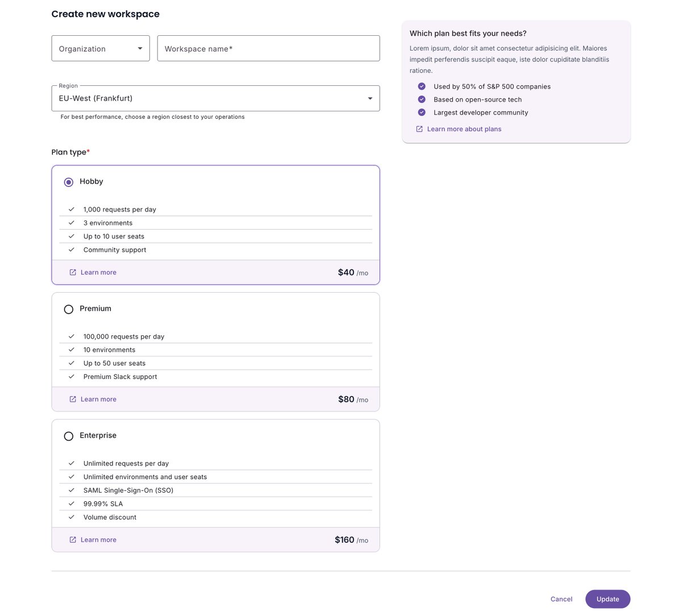The height and width of the screenshot is (616, 682).
Task: Click check badge next to Based on open-source tech
Action: 422,99
